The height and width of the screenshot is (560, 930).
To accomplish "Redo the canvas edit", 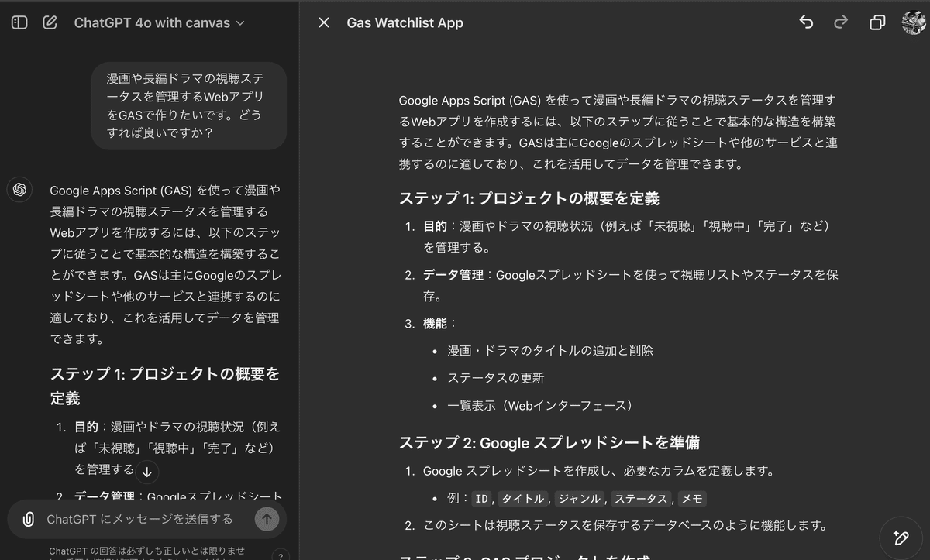I will [x=841, y=22].
